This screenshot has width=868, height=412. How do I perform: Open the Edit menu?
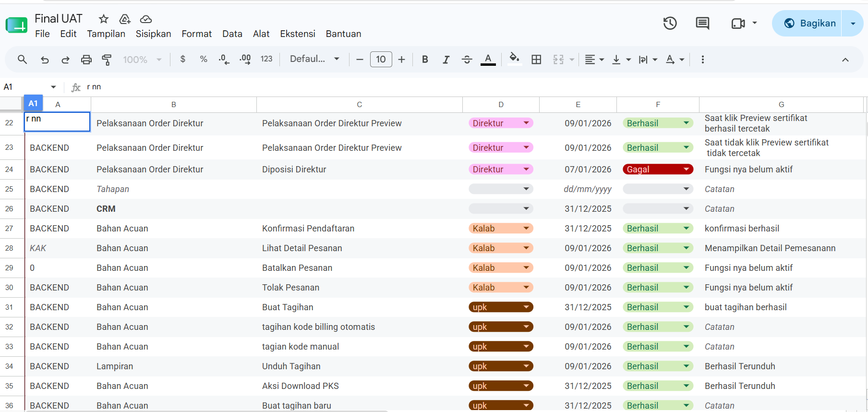(x=68, y=34)
